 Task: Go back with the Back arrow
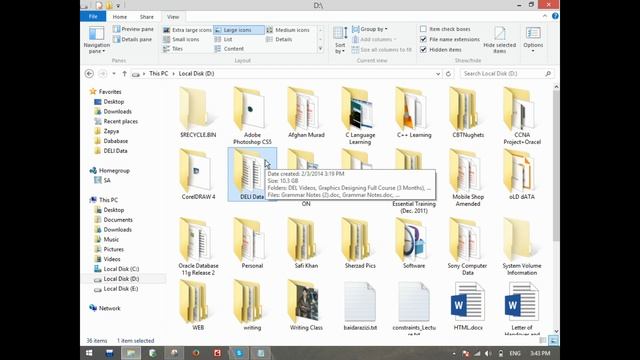point(89,74)
